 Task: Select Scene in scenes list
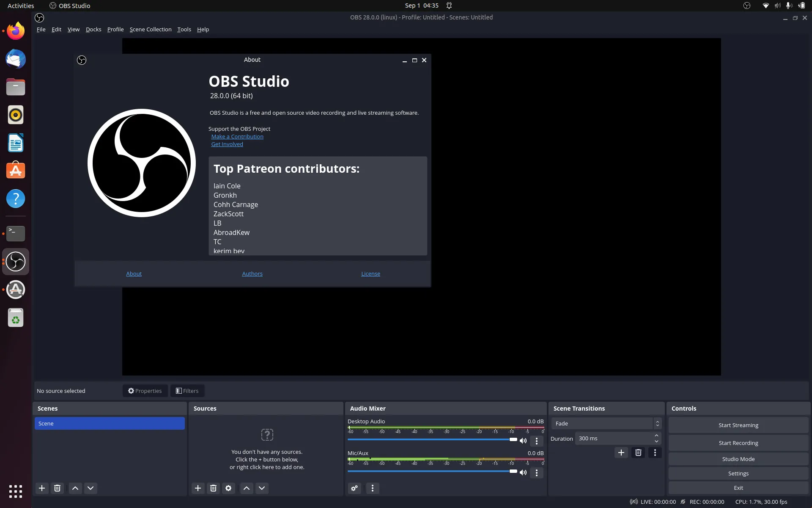point(110,423)
